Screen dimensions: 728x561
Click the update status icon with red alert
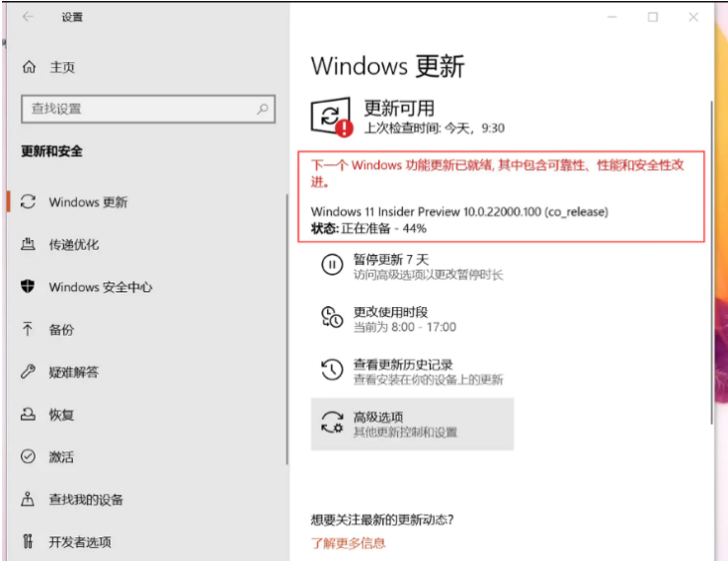pos(331,117)
